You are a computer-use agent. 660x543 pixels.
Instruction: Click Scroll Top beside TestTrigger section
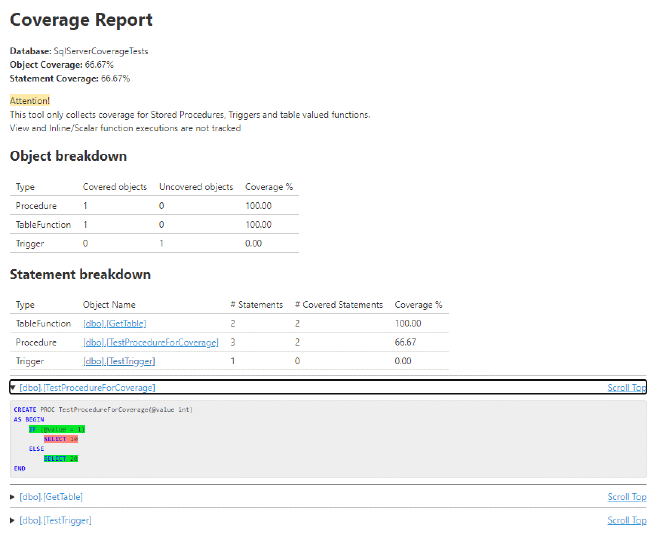click(626, 520)
